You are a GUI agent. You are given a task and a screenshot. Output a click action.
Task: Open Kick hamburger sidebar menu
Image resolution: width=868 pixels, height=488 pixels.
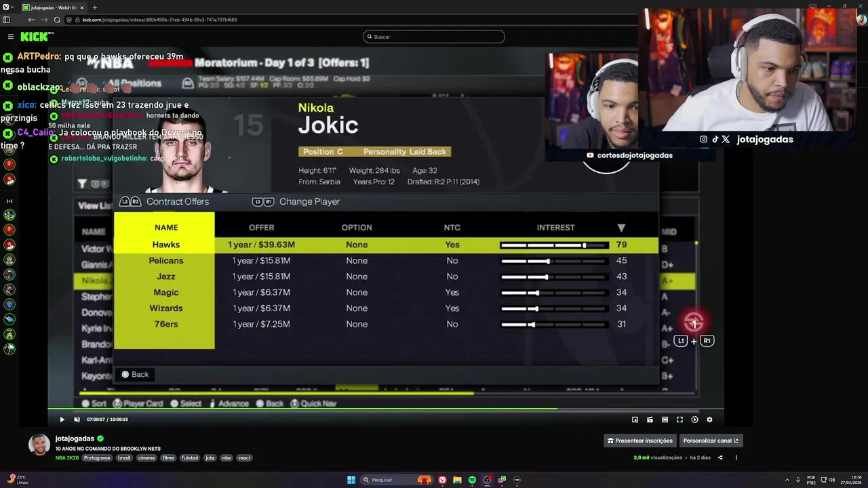click(x=10, y=37)
